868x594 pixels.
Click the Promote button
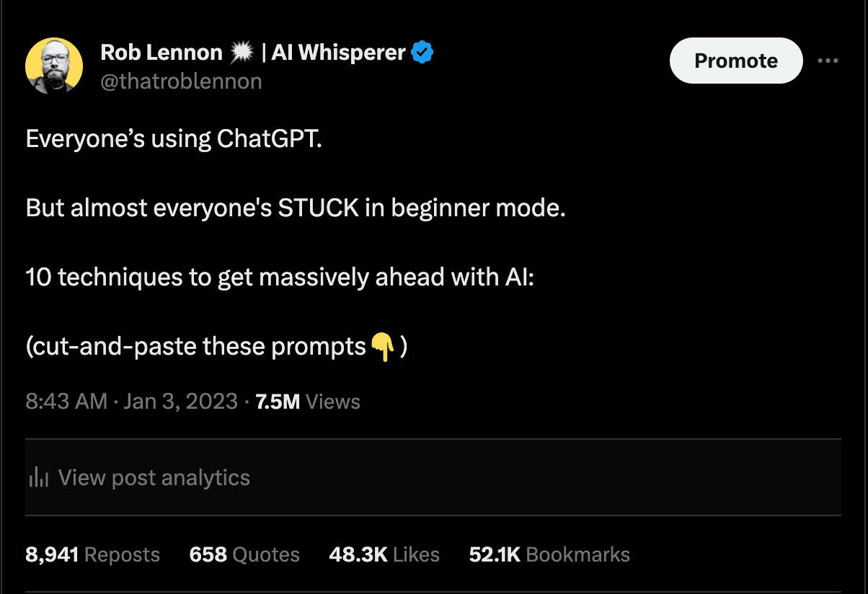click(735, 61)
